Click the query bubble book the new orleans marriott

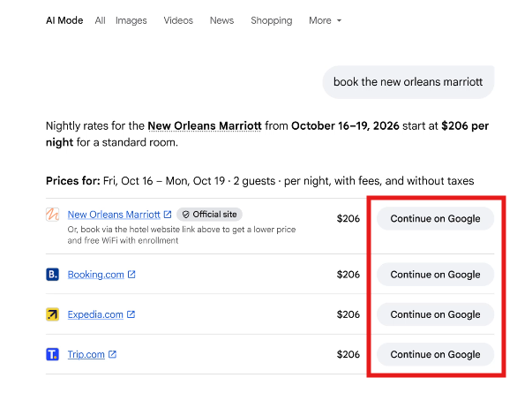pos(408,82)
